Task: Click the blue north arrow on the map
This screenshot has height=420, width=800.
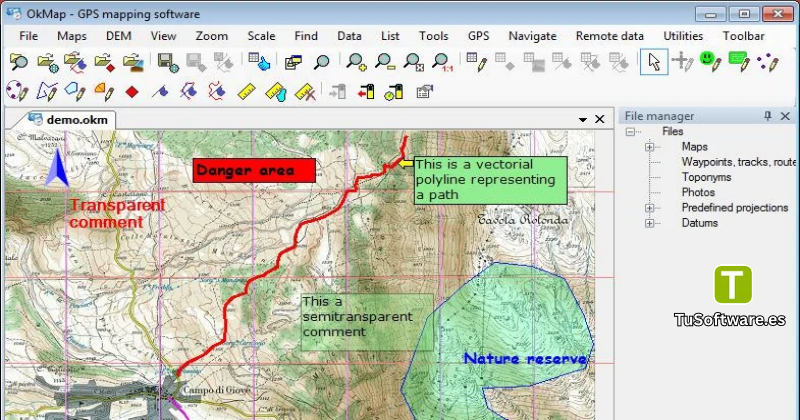Action: 57,167
